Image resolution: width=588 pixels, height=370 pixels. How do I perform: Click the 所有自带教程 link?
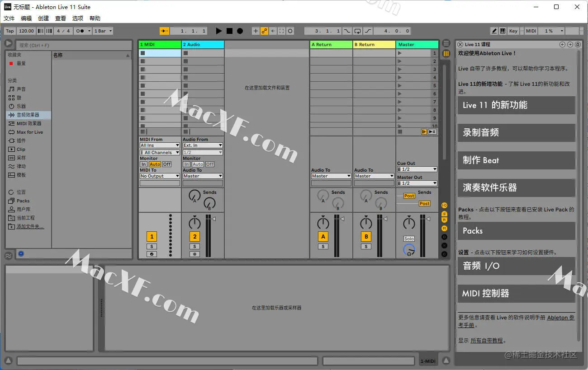click(x=487, y=341)
